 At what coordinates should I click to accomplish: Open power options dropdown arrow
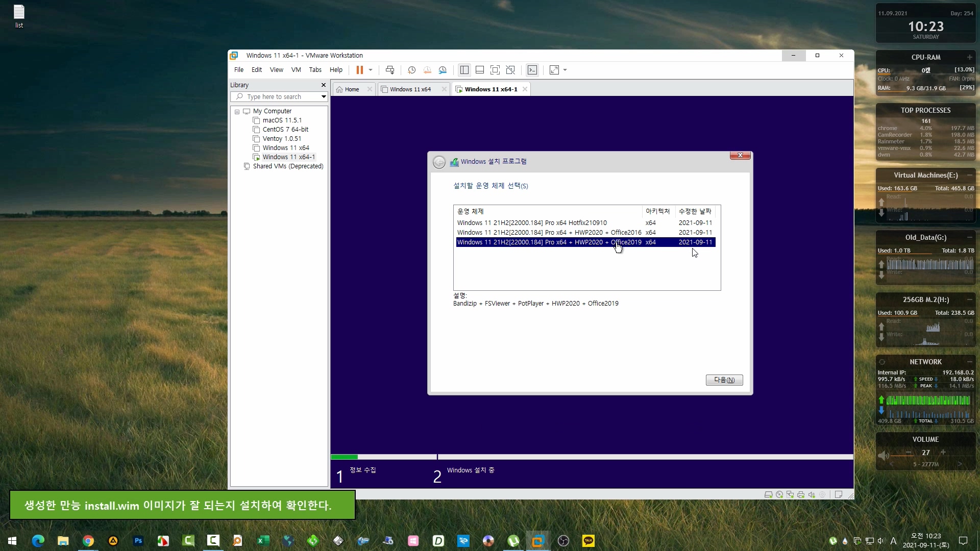[x=371, y=70]
